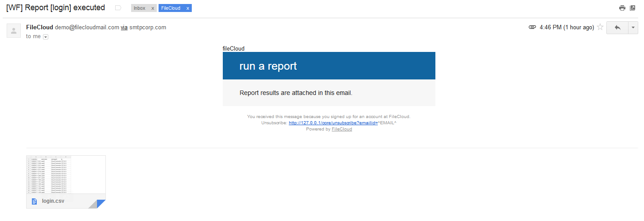The height and width of the screenshot is (221, 644).
Task: Select the FileCloud label tag
Action: pos(171,8)
